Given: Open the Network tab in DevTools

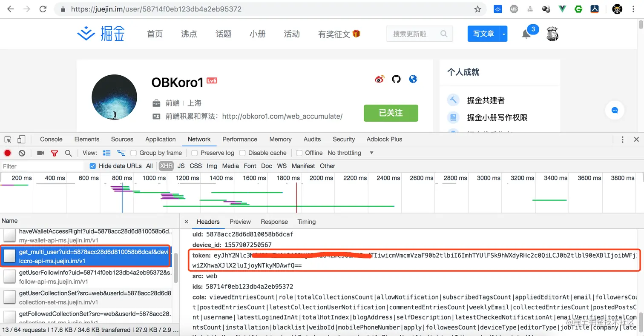Looking at the screenshot, I should coord(199,140).
